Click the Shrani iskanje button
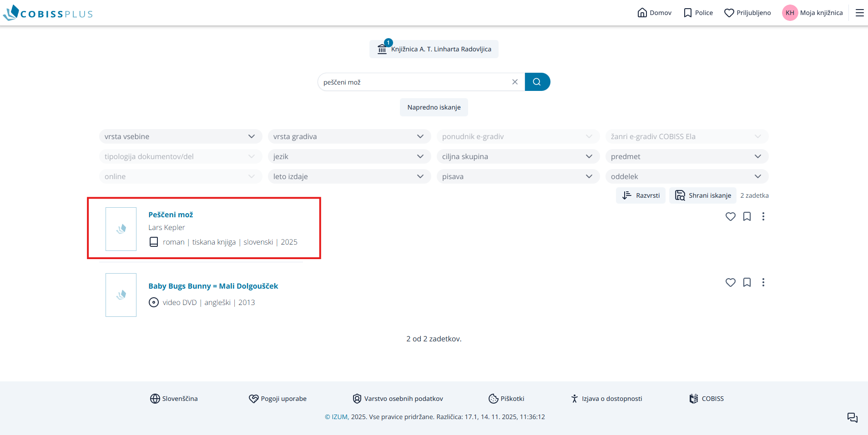The image size is (868, 435). pyautogui.click(x=703, y=195)
